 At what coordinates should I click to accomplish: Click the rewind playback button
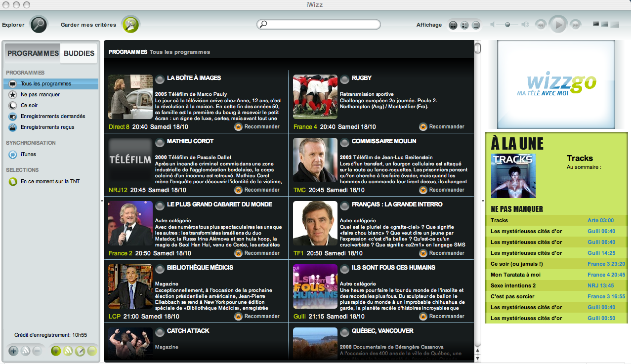pyautogui.click(x=541, y=24)
